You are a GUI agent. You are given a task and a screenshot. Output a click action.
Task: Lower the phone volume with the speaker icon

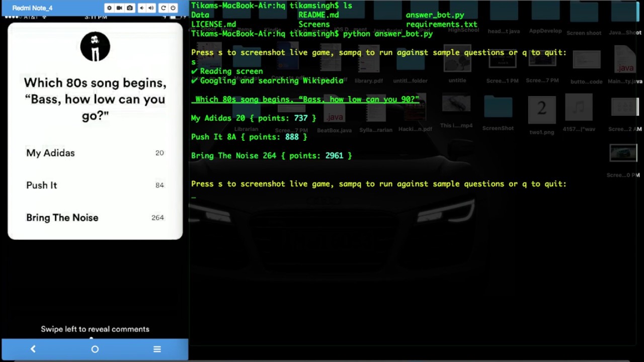(141, 8)
